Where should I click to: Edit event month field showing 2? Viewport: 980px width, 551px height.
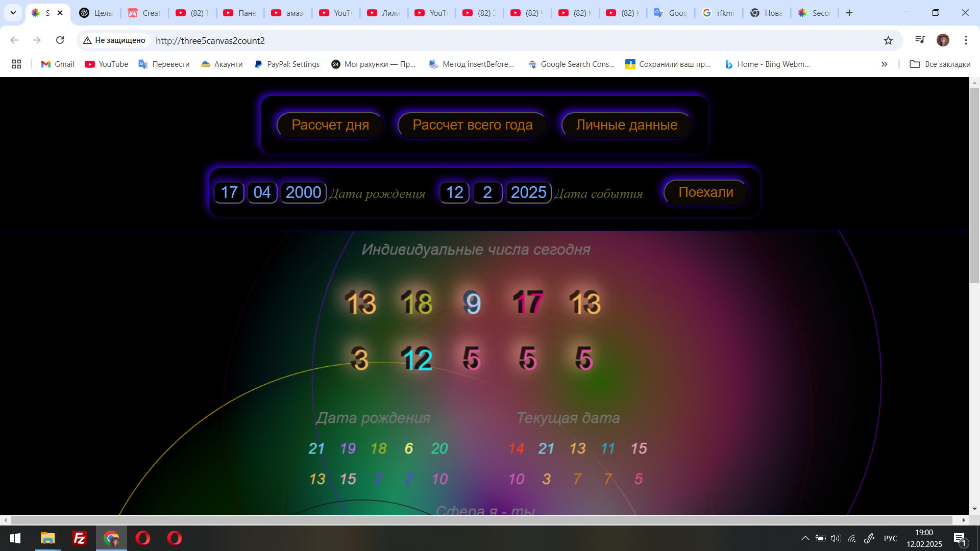pyautogui.click(x=488, y=192)
